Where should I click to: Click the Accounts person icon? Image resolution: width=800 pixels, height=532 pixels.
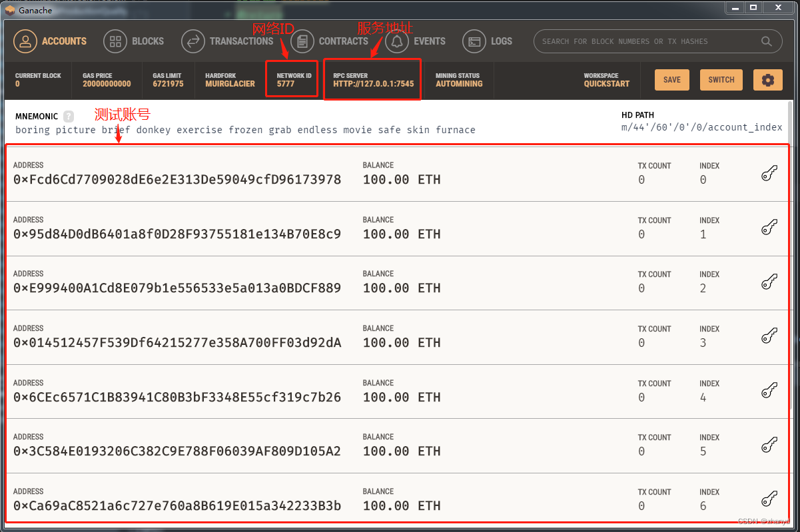25,41
